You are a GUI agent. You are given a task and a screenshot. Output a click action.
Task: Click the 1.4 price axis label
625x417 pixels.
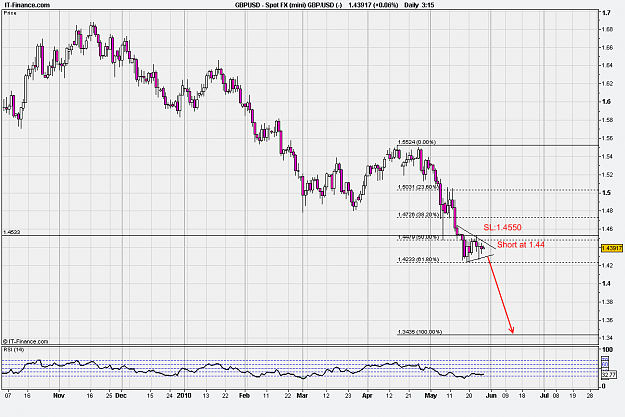606,283
